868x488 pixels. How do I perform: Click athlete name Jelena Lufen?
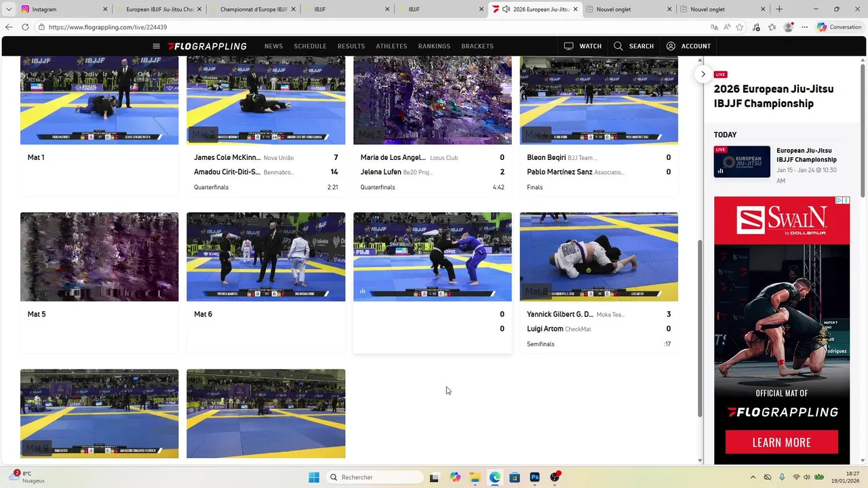pos(381,172)
